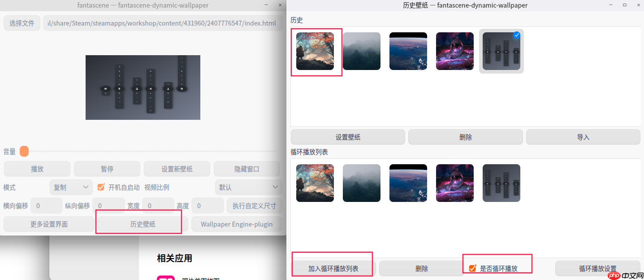Click 加入循环播放列表 button
The width and height of the screenshot is (644, 280).
coord(333,268)
